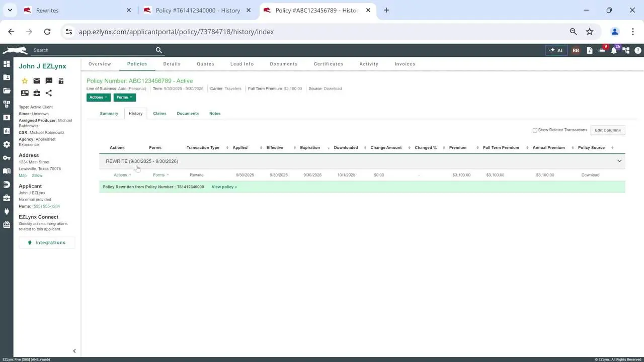Image resolution: width=644 pixels, height=362 pixels.
Task: Enable Show Deleted Transactions checkbox
Action: pos(535,130)
